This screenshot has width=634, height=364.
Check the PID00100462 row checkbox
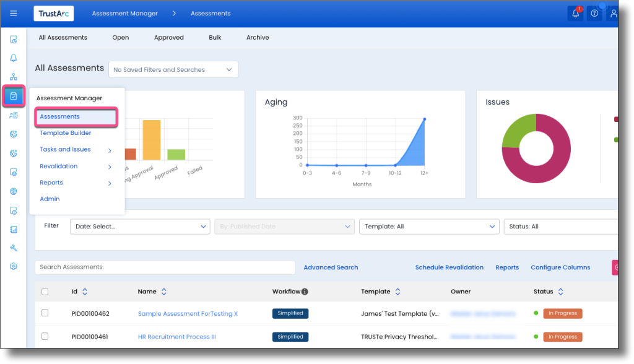click(x=45, y=313)
